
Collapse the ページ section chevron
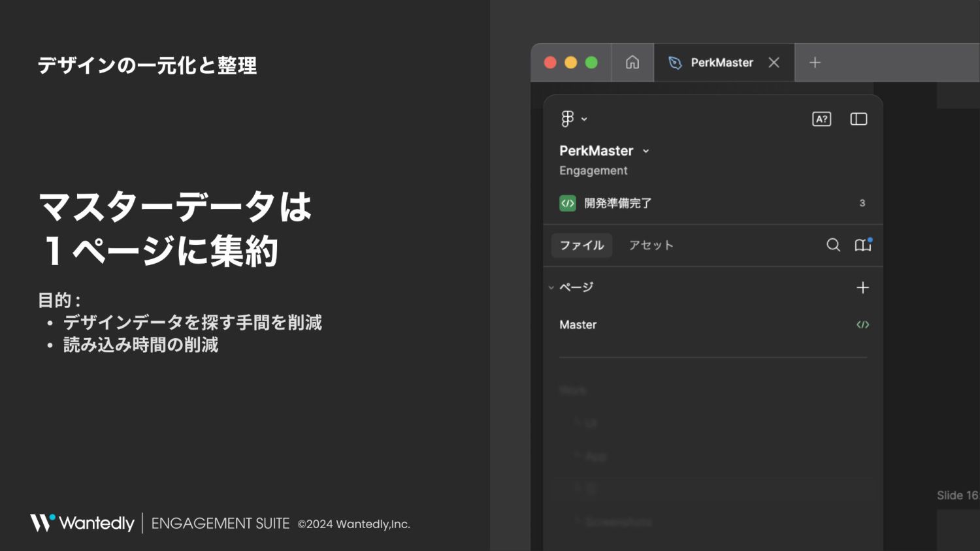pos(551,287)
